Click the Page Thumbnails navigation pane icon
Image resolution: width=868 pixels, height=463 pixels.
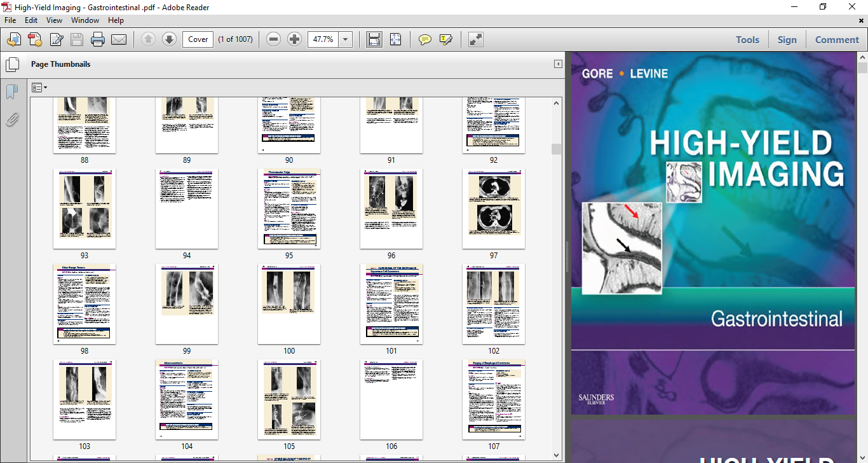[12, 64]
